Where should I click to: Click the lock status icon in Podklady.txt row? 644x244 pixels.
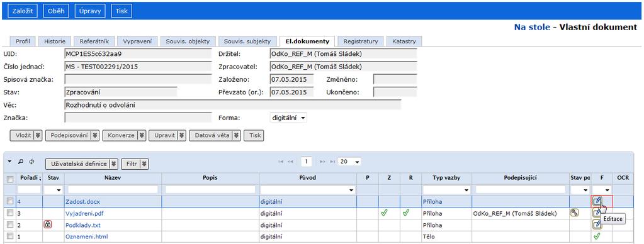tap(48, 225)
